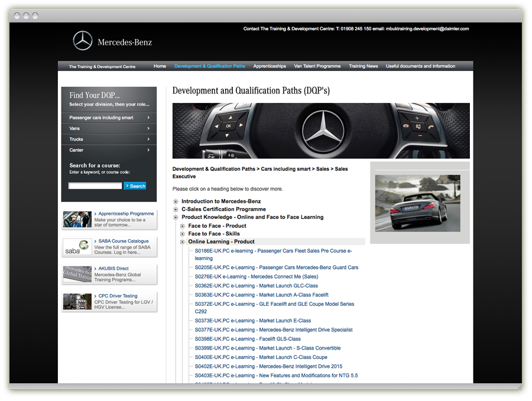Click the silver convertible car photo
Image resolution: width=532 pixels, height=401 pixels.
click(417, 202)
